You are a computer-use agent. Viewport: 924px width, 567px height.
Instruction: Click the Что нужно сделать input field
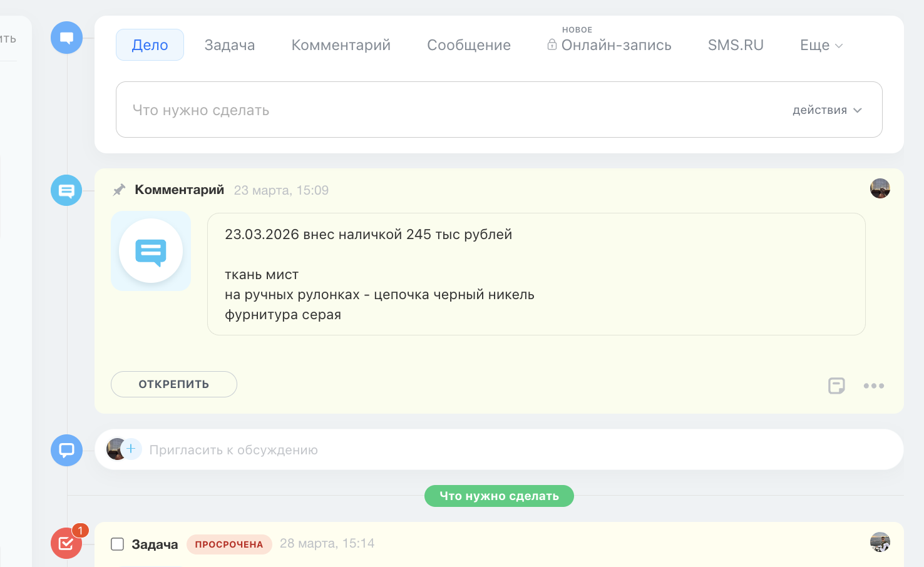(499, 110)
